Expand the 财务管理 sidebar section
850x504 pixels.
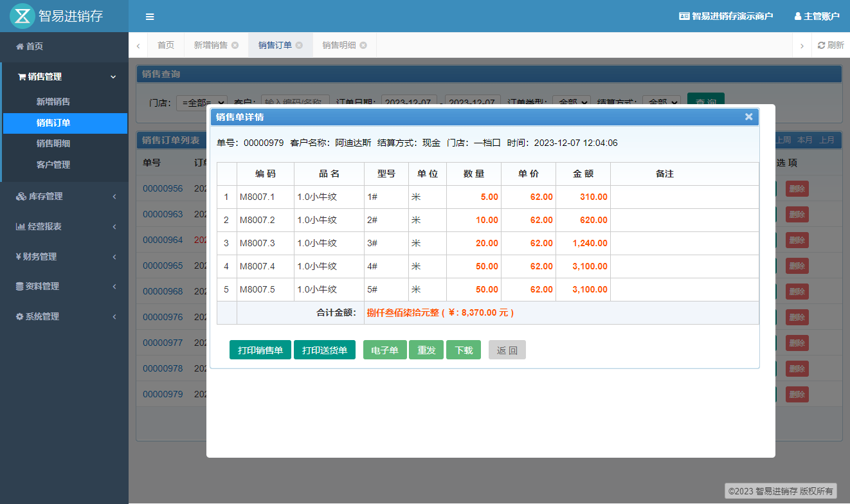tap(64, 256)
